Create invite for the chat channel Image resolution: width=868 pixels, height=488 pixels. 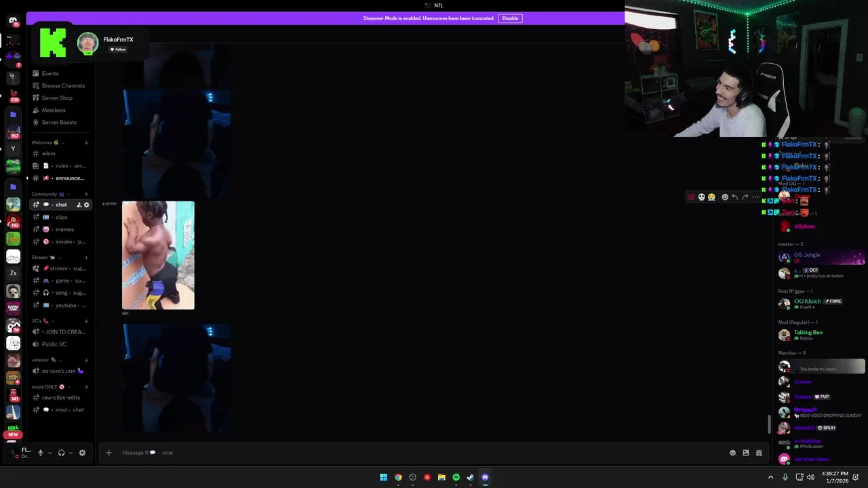[79, 205]
